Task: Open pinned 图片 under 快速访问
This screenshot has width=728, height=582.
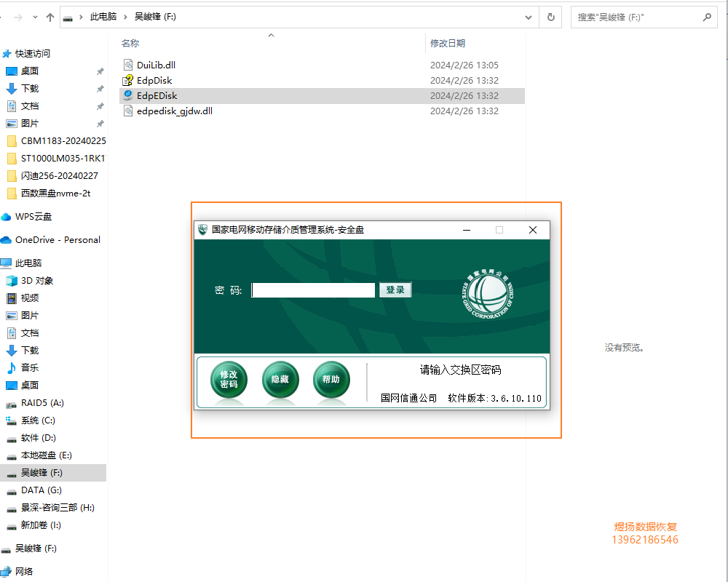Action: coord(30,124)
